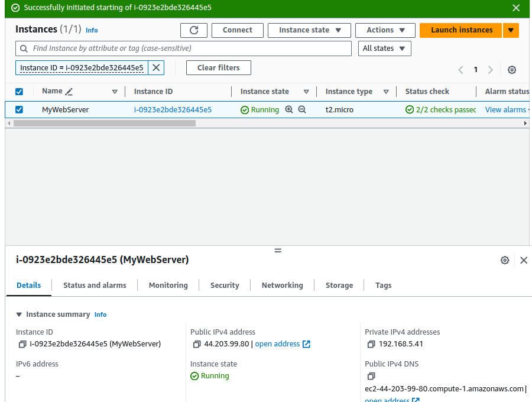The height and width of the screenshot is (402, 532).
Task: Click the refresh instances icon
Action: pos(194,30)
